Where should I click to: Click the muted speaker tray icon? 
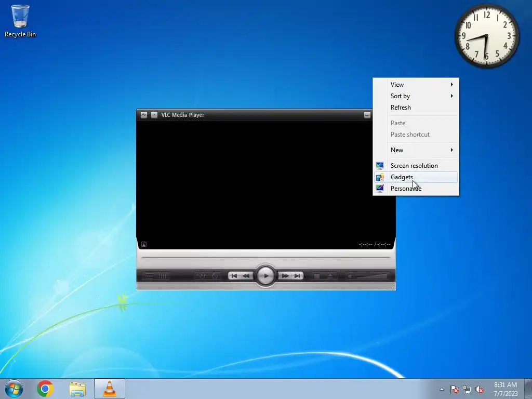(480, 389)
